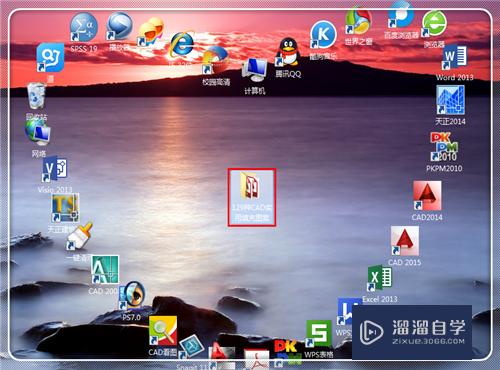Screen dimensions: 500x370
Task: Launch the blue media player shortcut
Action: 119,26
